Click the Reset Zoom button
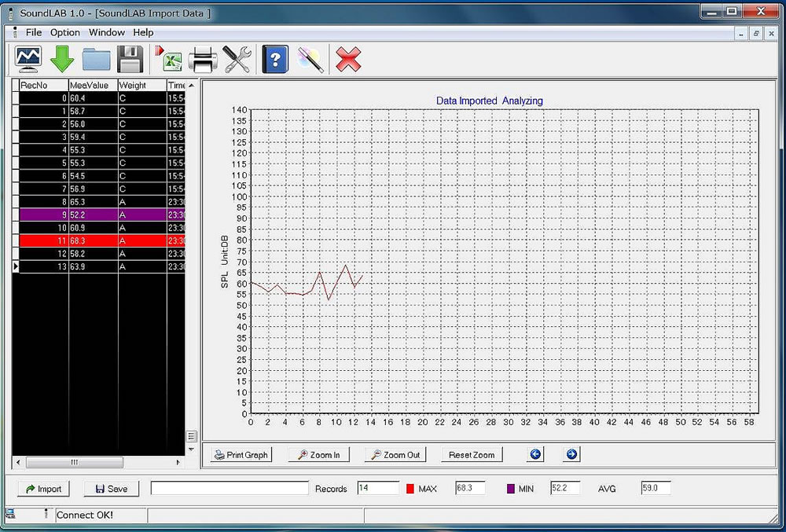Screen dimensions: 786x532 click(472, 454)
